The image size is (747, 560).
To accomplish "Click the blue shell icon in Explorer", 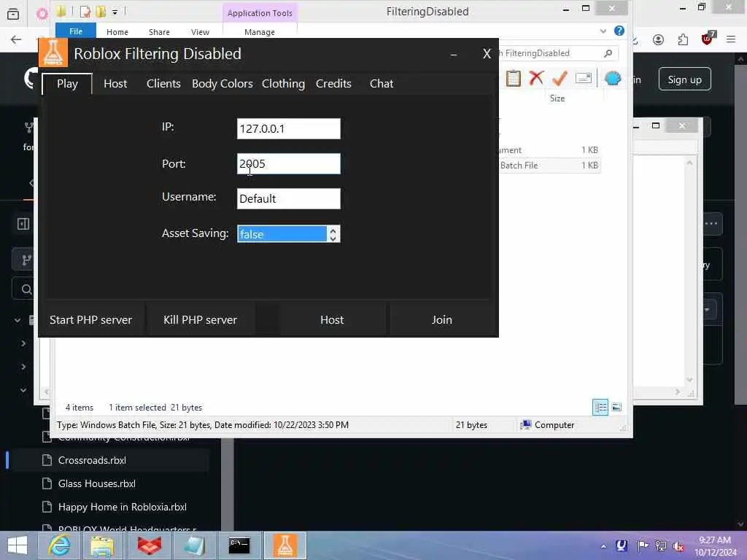I will [x=613, y=78].
